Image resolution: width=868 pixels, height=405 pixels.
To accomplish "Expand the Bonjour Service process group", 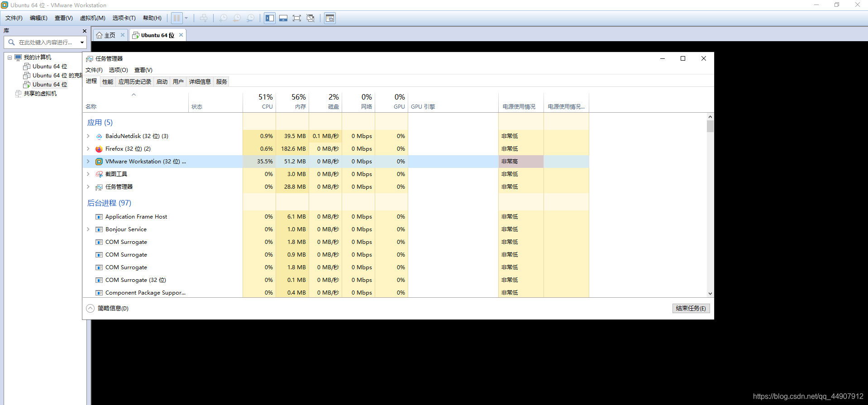I will (88, 229).
